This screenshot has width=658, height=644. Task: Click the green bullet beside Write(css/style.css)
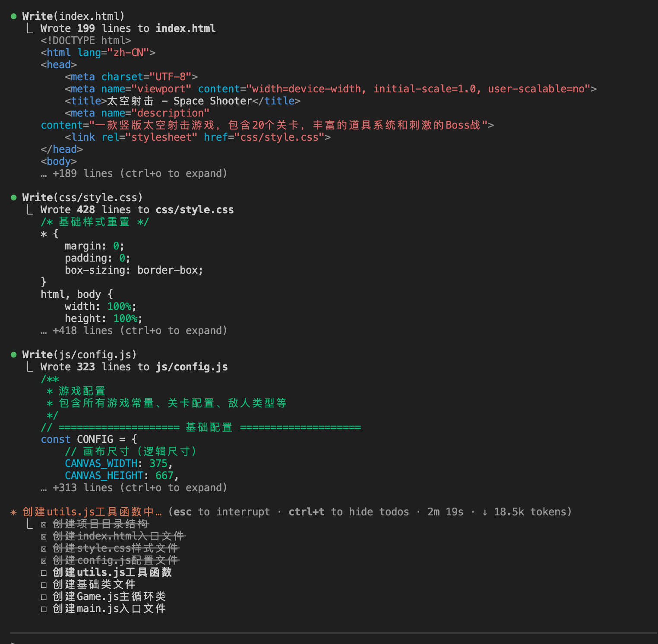(13, 198)
